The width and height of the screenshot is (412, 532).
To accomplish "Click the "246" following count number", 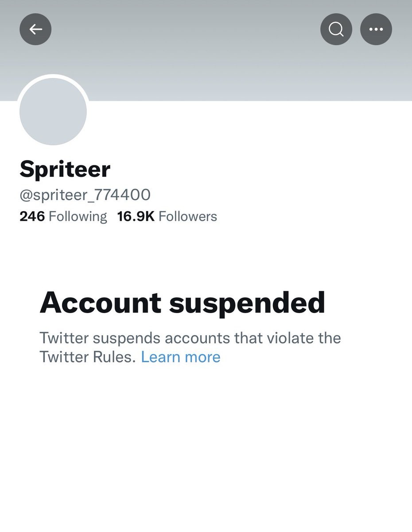I will pos(32,216).
